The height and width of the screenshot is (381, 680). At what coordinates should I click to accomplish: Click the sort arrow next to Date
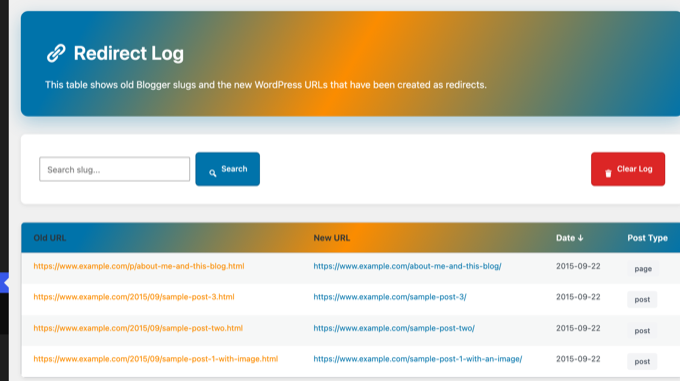tap(580, 238)
